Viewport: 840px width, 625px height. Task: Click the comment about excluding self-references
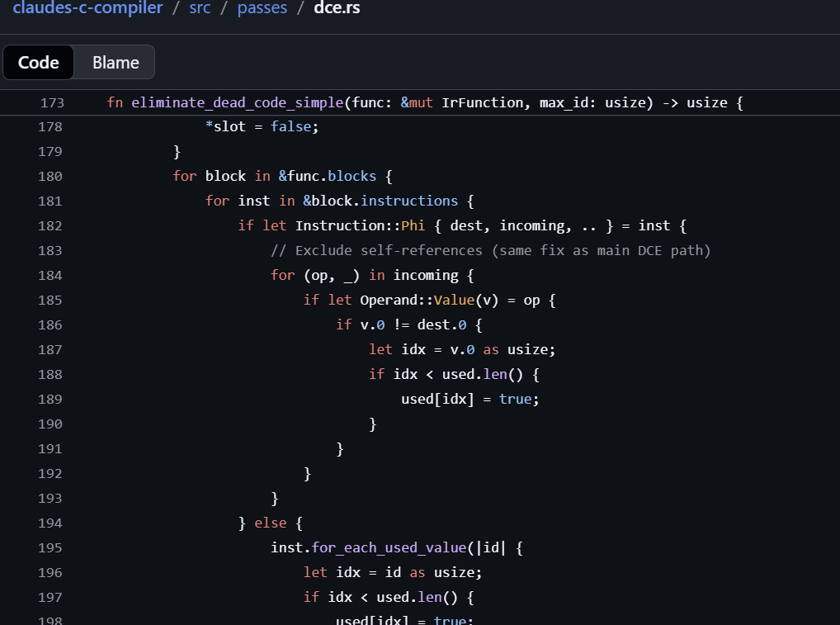[490, 250]
